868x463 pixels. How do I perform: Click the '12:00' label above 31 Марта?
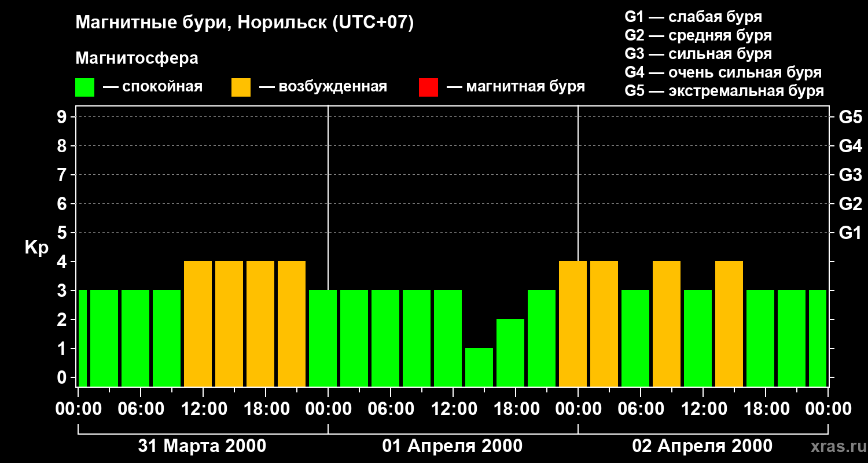coord(203,409)
